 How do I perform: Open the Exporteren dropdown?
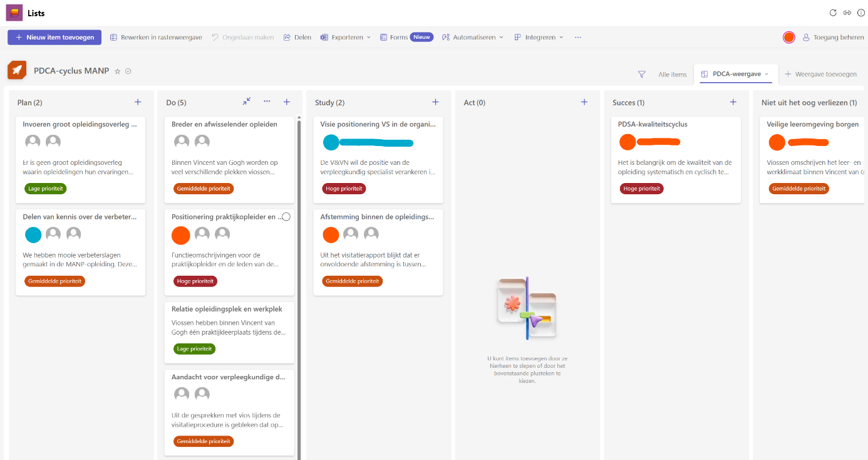tap(345, 37)
